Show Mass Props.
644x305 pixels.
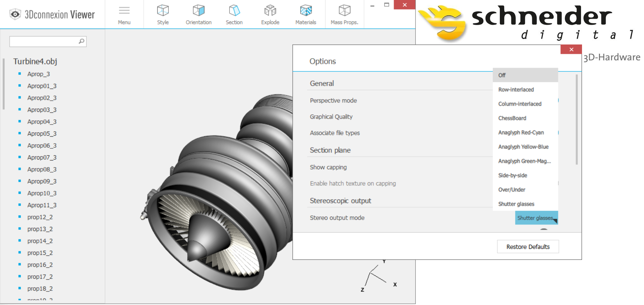tap(344, 15)
